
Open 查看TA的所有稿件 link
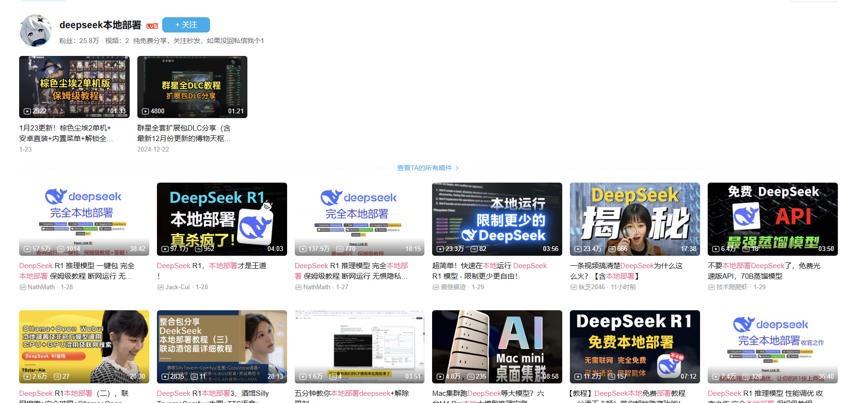point(428,168)
